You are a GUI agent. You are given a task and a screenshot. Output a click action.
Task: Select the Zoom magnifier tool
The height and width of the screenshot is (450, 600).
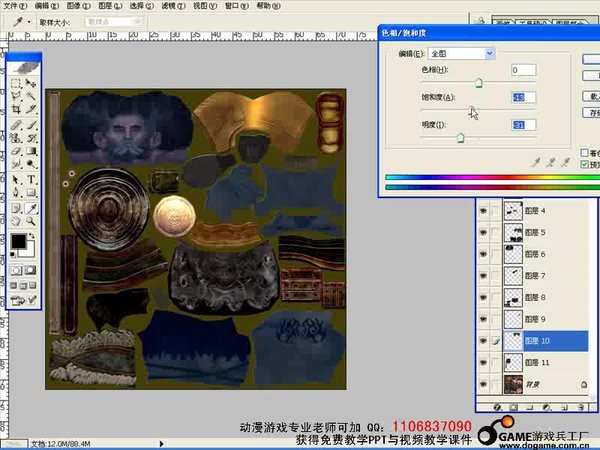pos(32,221)
